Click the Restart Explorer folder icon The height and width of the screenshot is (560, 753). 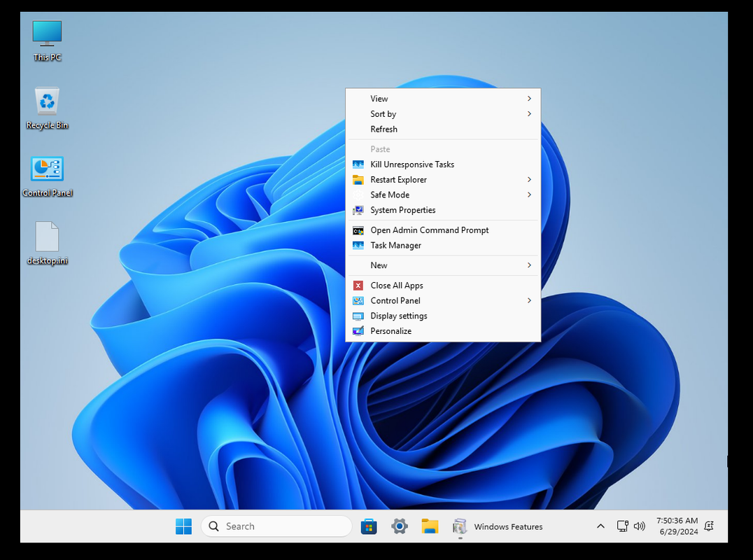[358, 180]
